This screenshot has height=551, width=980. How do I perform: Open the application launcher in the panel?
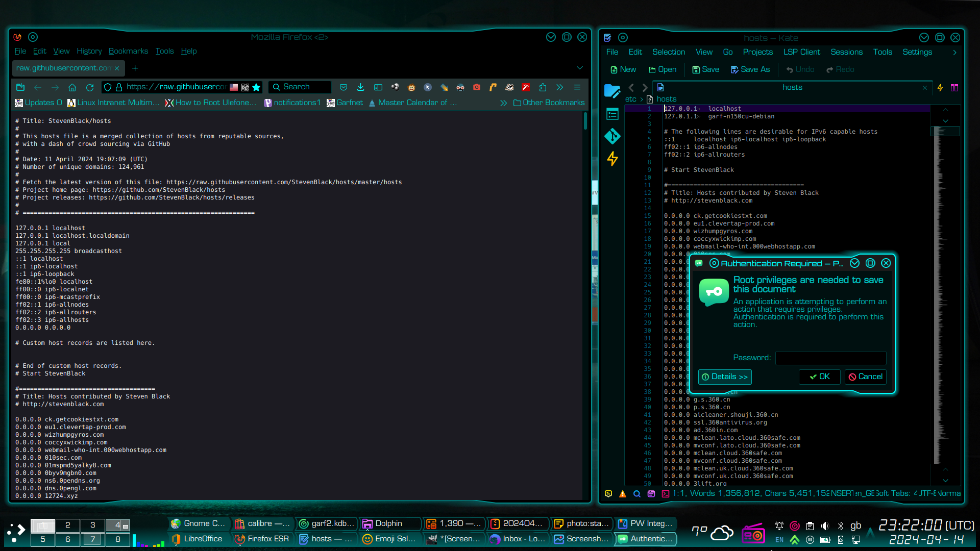tap(15, 533)
